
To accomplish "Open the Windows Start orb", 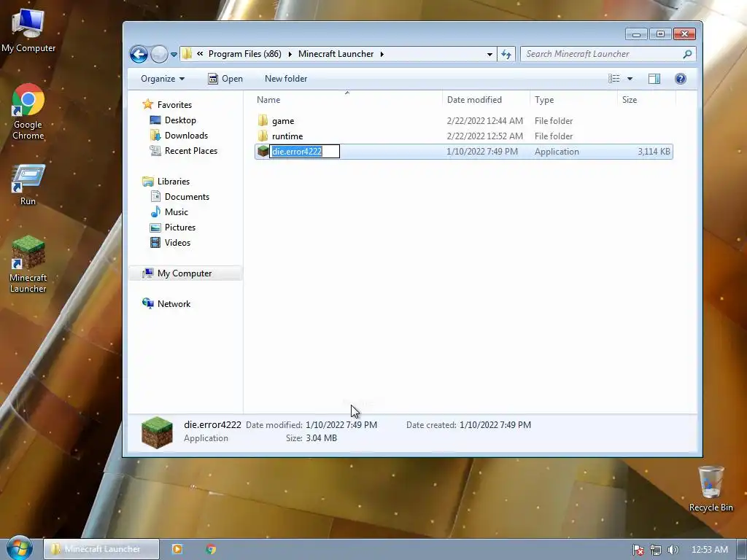I will [19, 548].
